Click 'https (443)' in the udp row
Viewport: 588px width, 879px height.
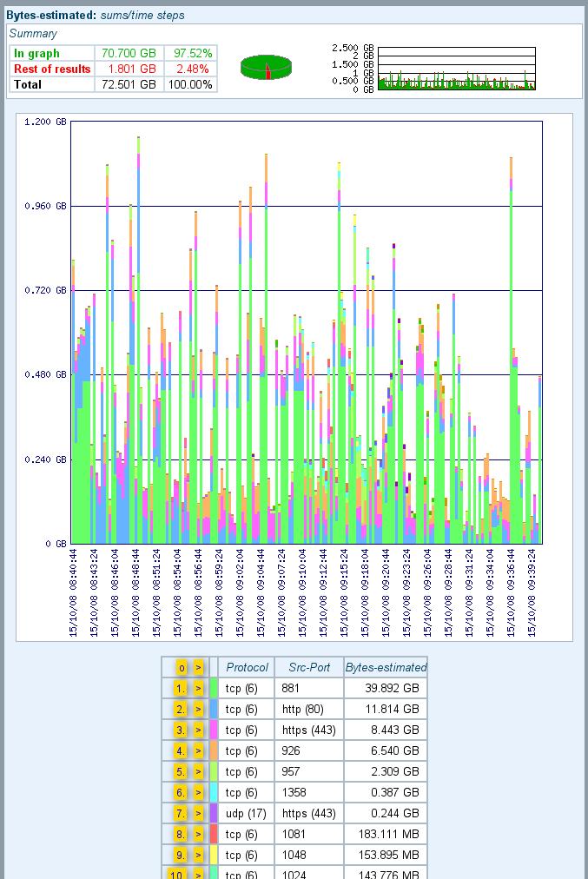click(x=309, y=813)
